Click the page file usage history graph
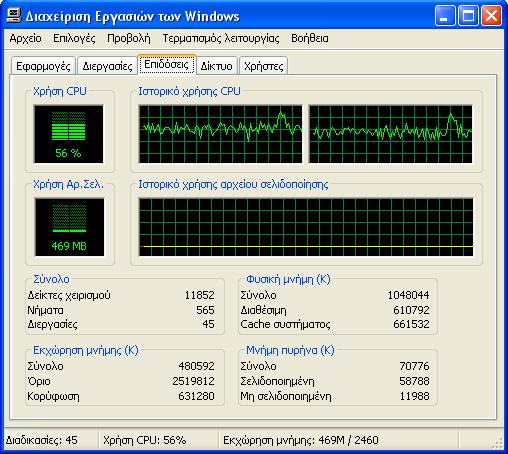Screen dimensions: 508x454 [306, 227]
